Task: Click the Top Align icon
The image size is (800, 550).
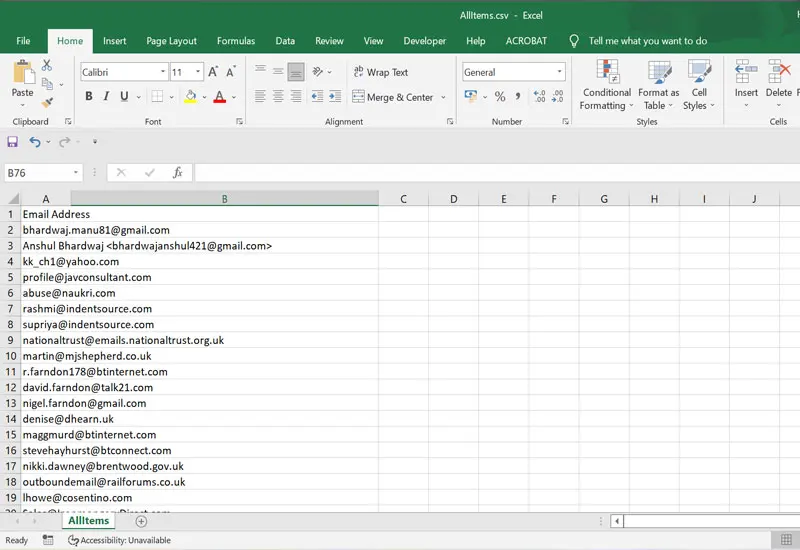Action: click(260, 71)
